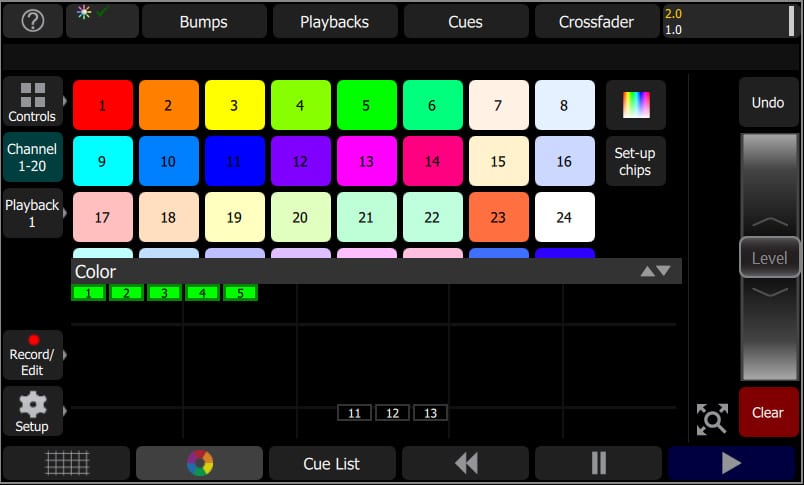
Task: Click the magnifier zoom-to-fit icon
Action: point(712,418)
